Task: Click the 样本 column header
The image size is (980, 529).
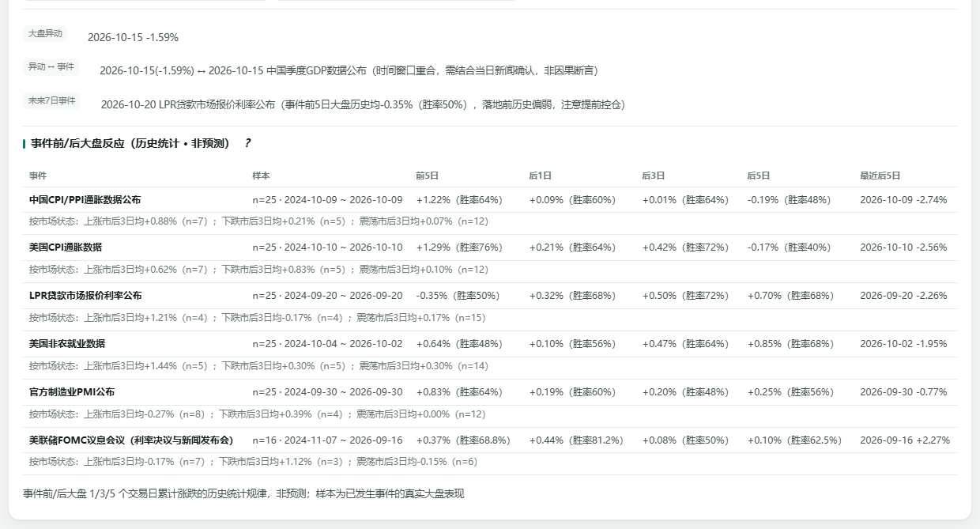Action: coord(261,176)
